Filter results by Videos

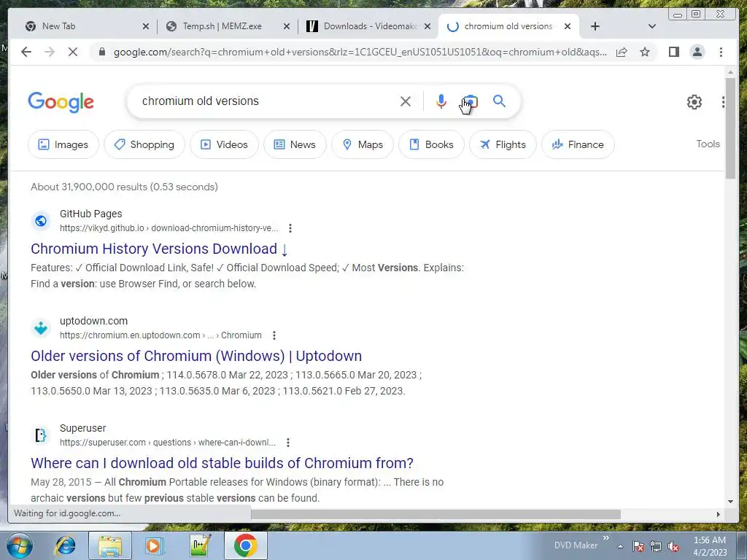[225, 144]
